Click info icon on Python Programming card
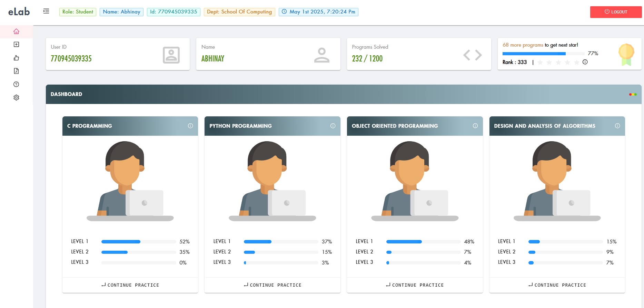 click(333, 126)
